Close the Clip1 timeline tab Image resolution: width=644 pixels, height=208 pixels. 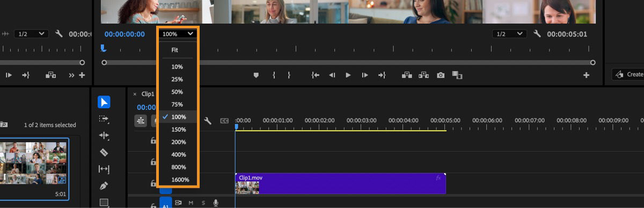pyautogui.click(x=135, y=94)
